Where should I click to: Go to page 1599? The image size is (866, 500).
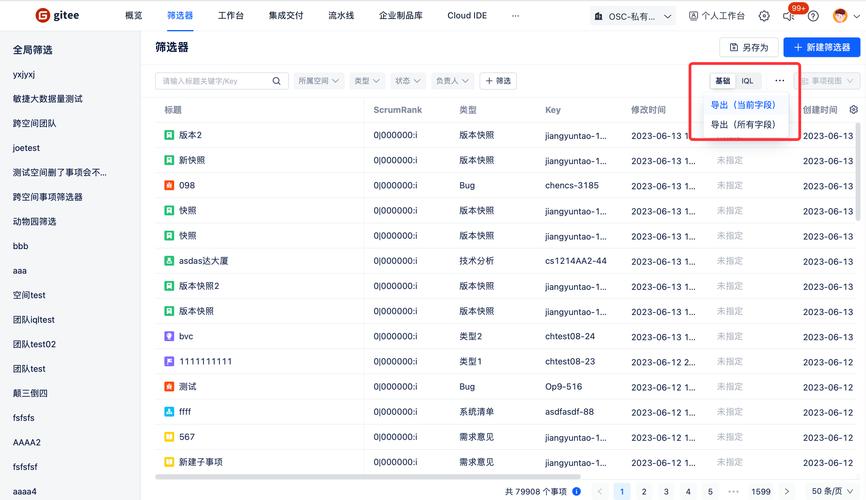tap(761, 491)
